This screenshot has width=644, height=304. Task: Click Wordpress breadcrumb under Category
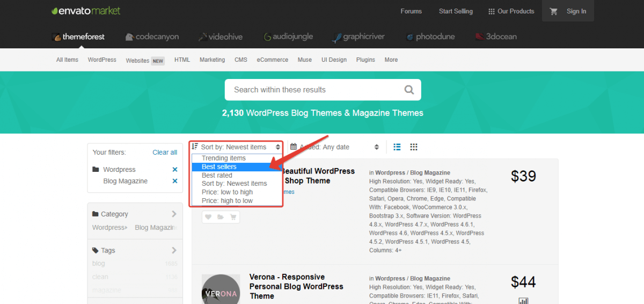(108, 228)
